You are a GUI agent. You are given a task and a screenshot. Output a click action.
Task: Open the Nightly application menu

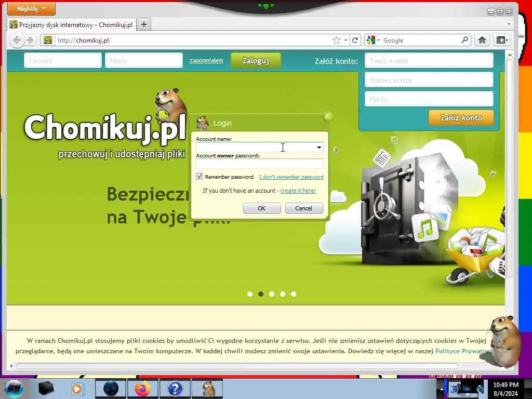click(x=31, y=9)
